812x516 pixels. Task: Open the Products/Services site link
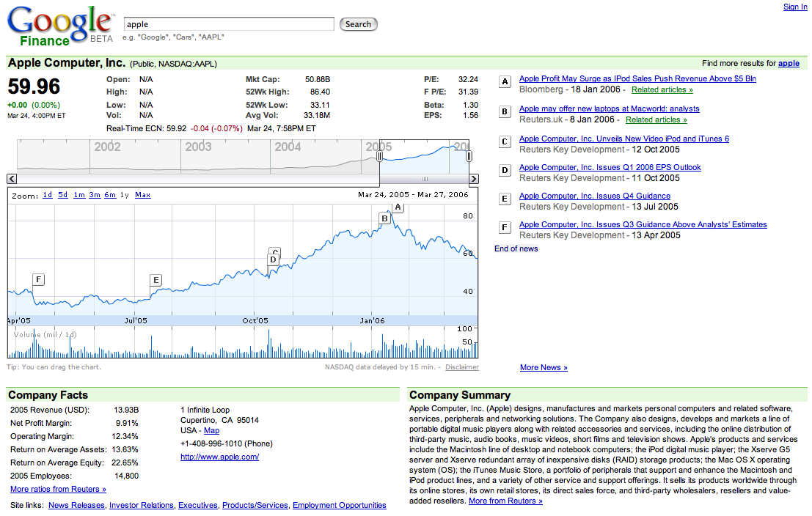[255, 505]
